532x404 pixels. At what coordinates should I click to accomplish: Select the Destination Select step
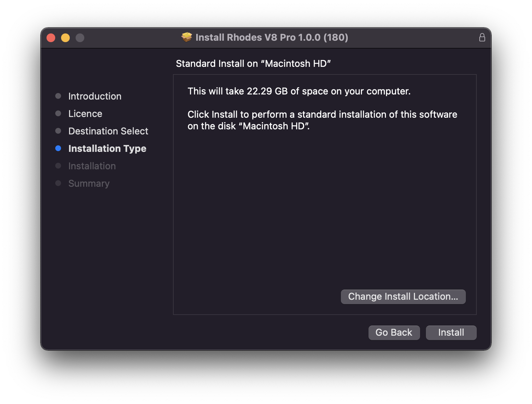(108, 131)
